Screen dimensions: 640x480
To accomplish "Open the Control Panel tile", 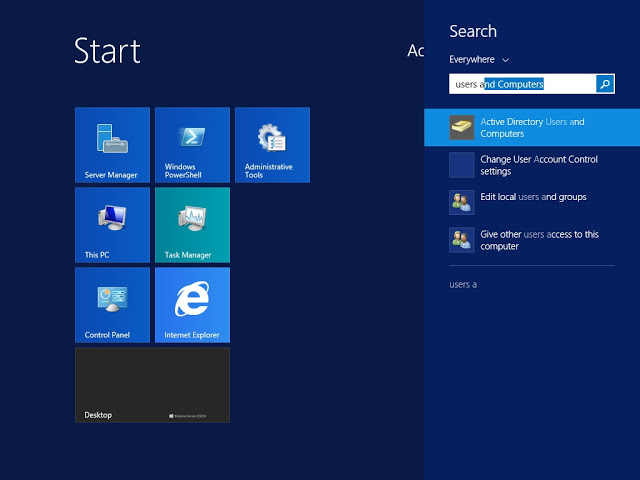I will pyautogui.click(x=112, y=305).
